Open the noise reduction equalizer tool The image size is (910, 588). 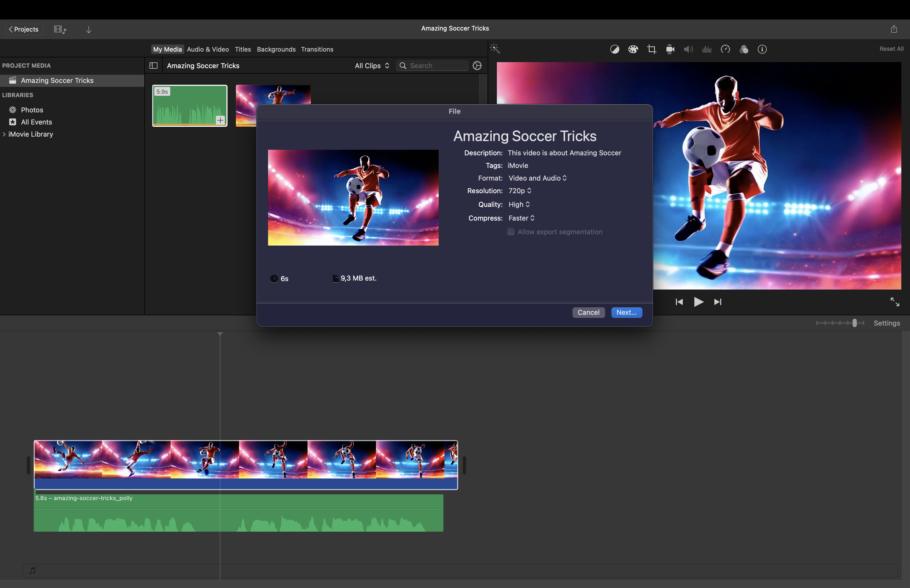(x=706, y=49)
